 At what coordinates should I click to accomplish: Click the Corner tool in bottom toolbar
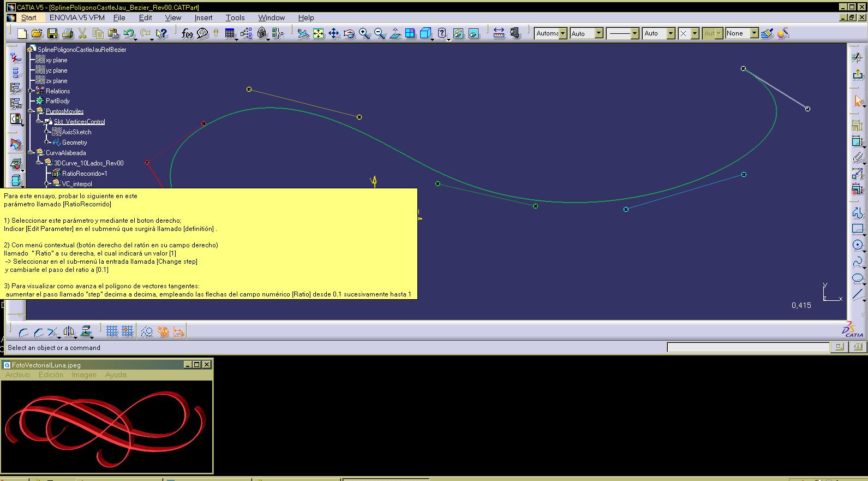23,332
